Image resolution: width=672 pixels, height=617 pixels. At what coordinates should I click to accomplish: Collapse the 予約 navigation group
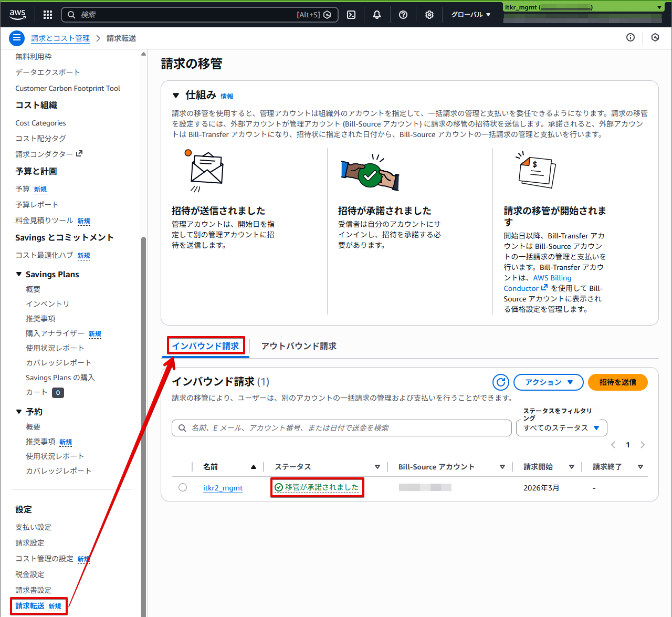[x=19, y=412]
